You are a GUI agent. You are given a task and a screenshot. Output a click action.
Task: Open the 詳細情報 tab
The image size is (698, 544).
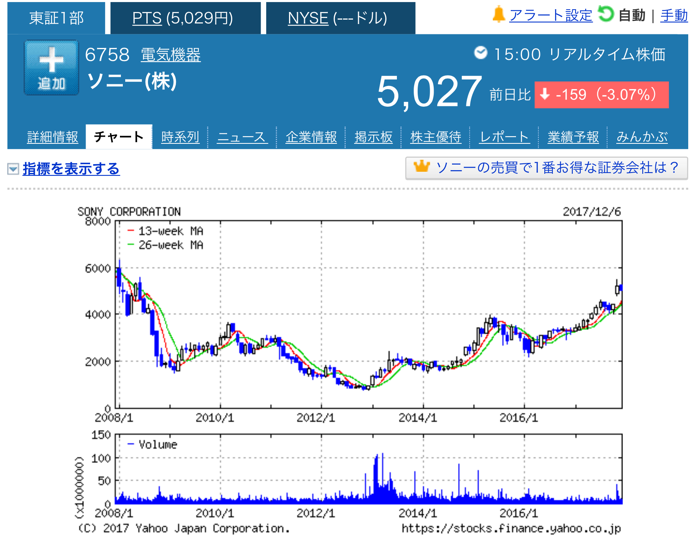(x=52, y=137)
